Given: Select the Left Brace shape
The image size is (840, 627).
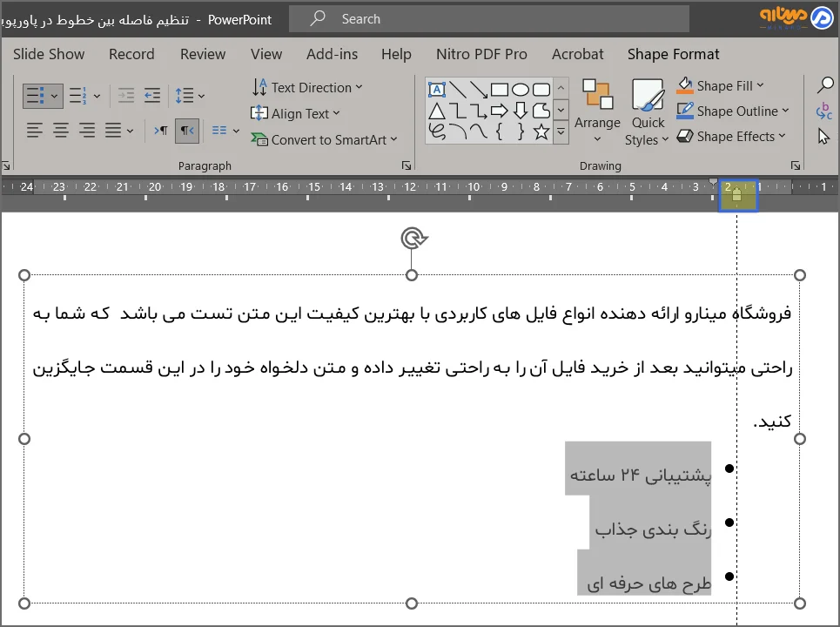Looking at the screenshot, I should (x=500, y=131).
